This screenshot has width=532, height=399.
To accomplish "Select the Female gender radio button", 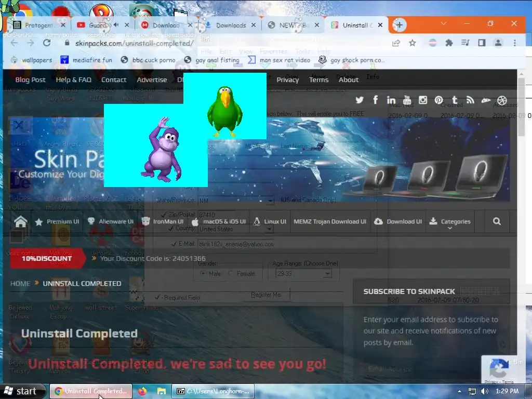I will coord(231,273).
